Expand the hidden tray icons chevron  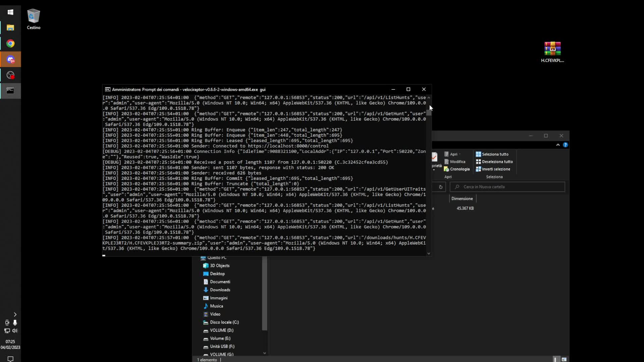pos(15,314)
